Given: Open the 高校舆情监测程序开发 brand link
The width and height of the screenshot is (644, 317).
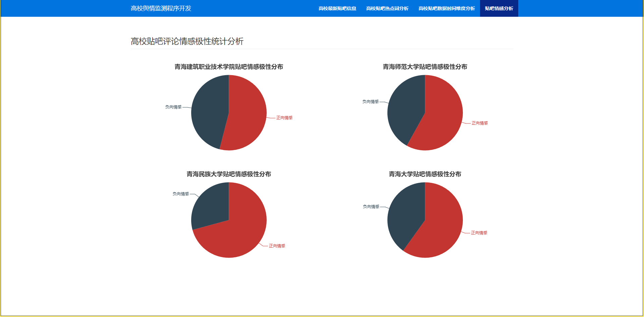Looking at the screenshot, I should click(x=161, y=8).
